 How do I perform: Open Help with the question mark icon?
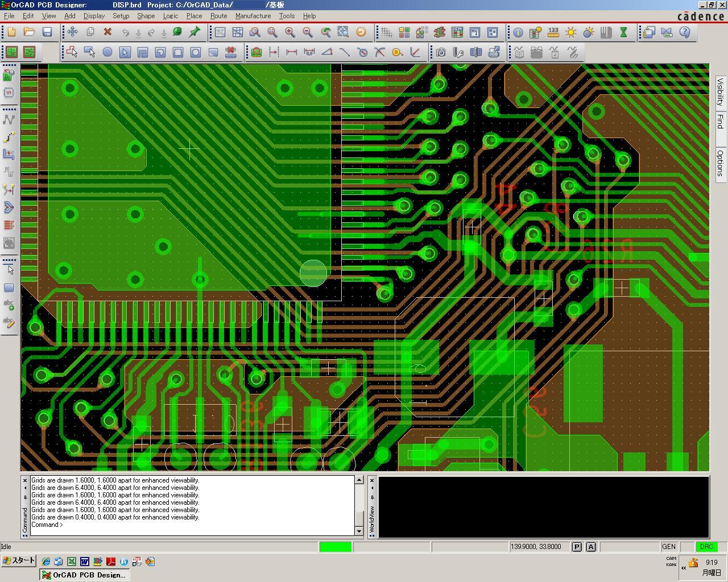685,32
